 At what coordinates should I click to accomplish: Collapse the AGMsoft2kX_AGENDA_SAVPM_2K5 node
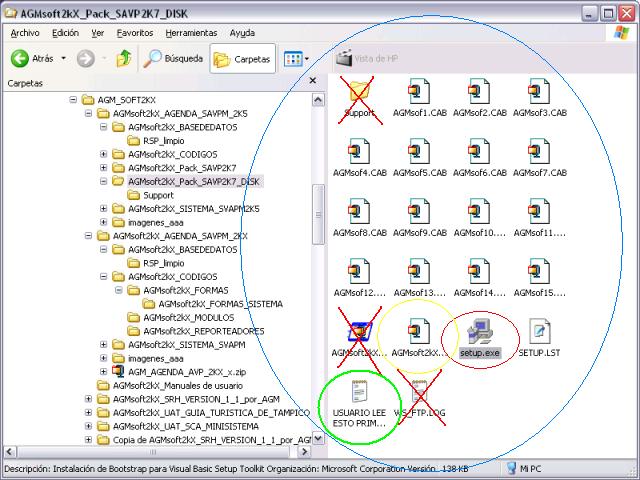coord(88,113)
